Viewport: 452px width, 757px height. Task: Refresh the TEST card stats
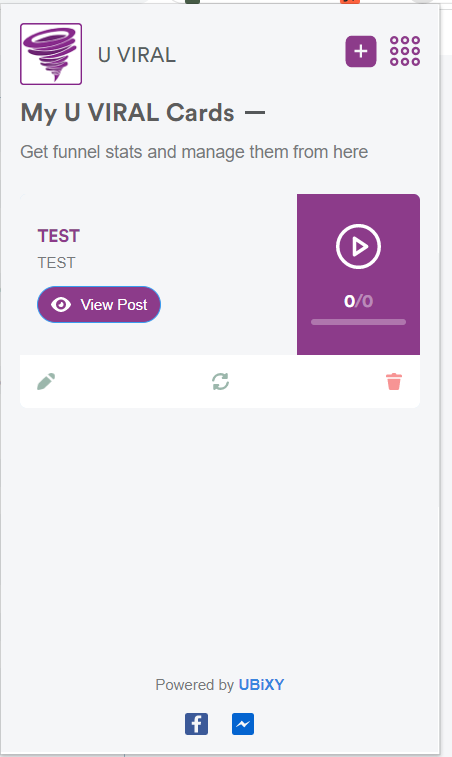pos(220,381)
